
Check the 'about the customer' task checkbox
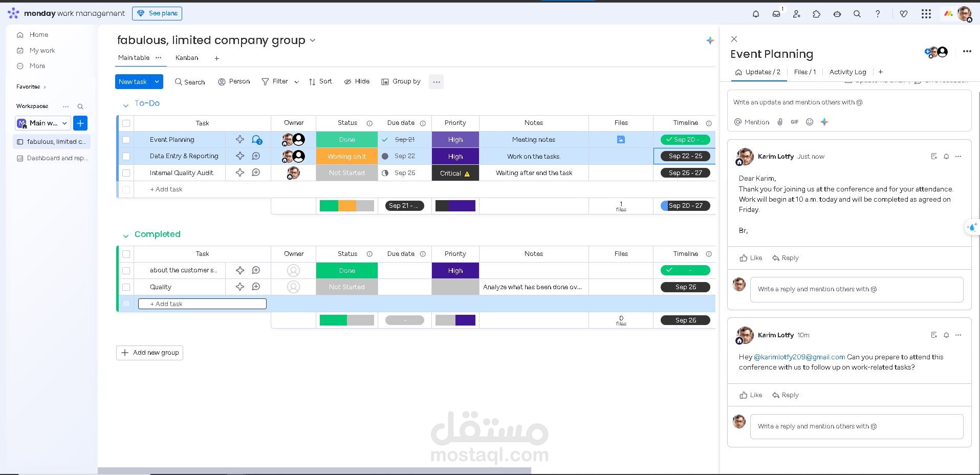126,270
